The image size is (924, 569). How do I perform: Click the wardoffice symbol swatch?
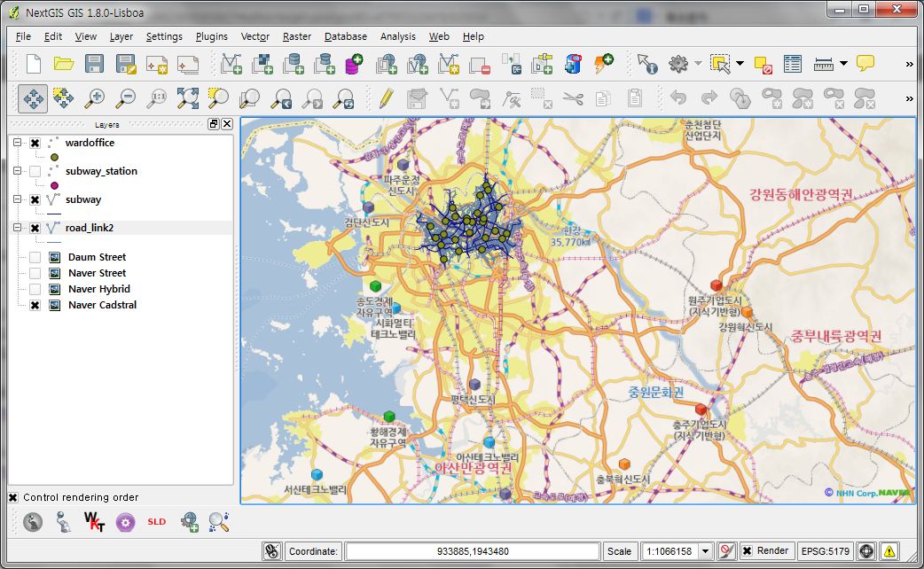(x=54, y=157)
